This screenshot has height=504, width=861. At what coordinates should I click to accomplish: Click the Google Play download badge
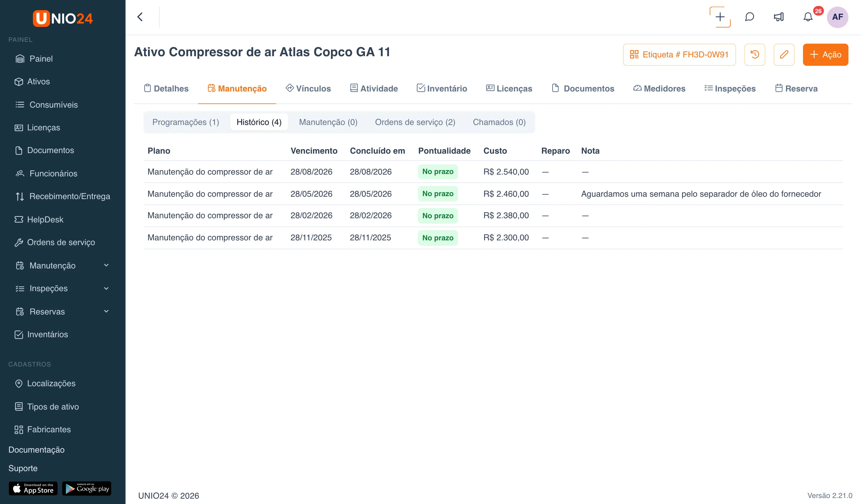coord(87,489)
